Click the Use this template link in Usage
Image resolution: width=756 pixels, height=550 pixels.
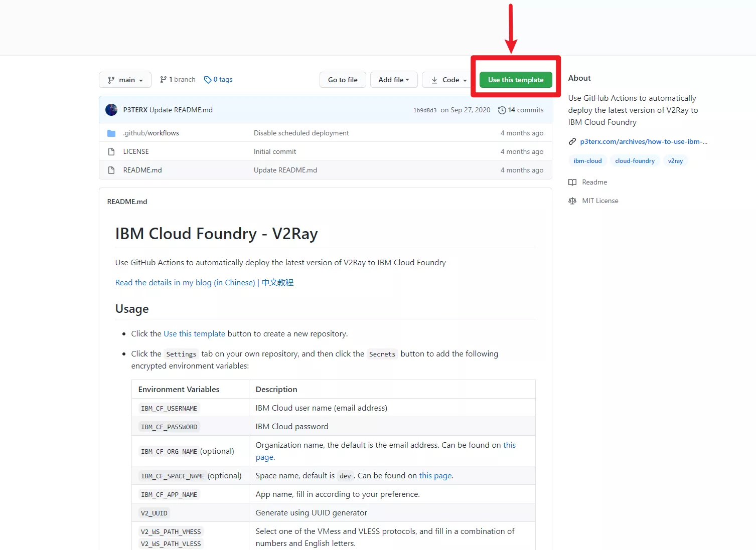[x=194, y=333]
